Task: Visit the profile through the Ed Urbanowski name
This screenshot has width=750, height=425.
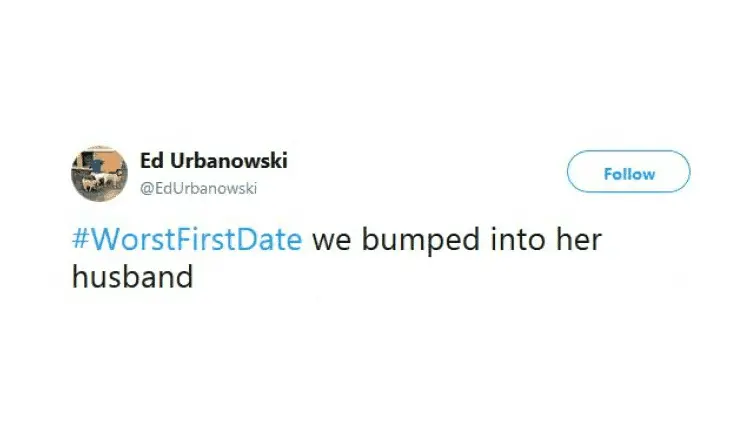Action: pos(214,163)
